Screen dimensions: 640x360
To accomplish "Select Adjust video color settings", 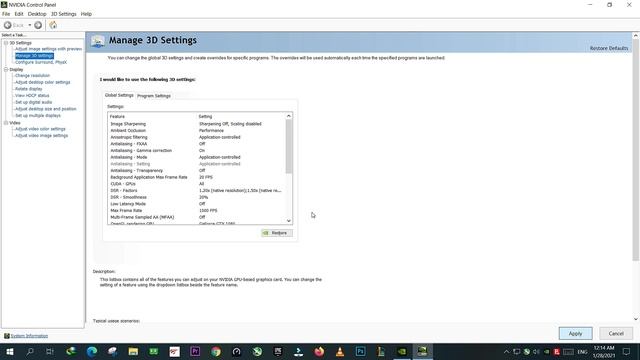I will pos(40,129).
